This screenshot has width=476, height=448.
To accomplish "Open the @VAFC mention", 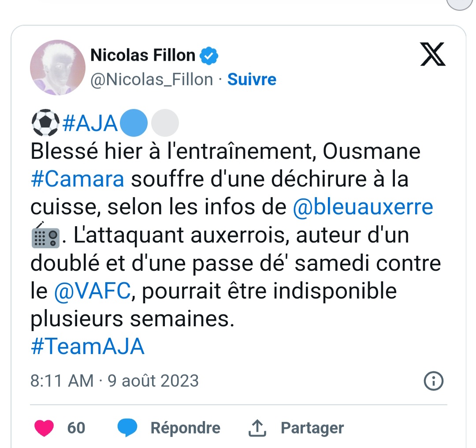I will tap(93, 291).
